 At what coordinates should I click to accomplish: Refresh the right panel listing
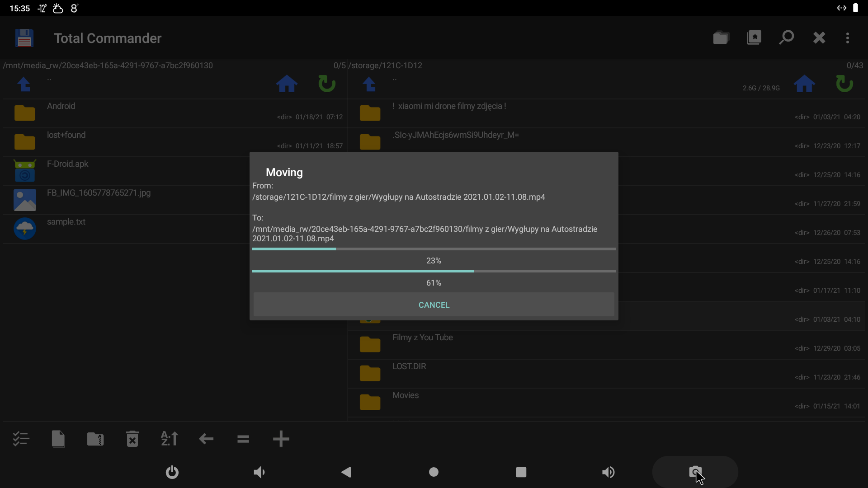844,84
